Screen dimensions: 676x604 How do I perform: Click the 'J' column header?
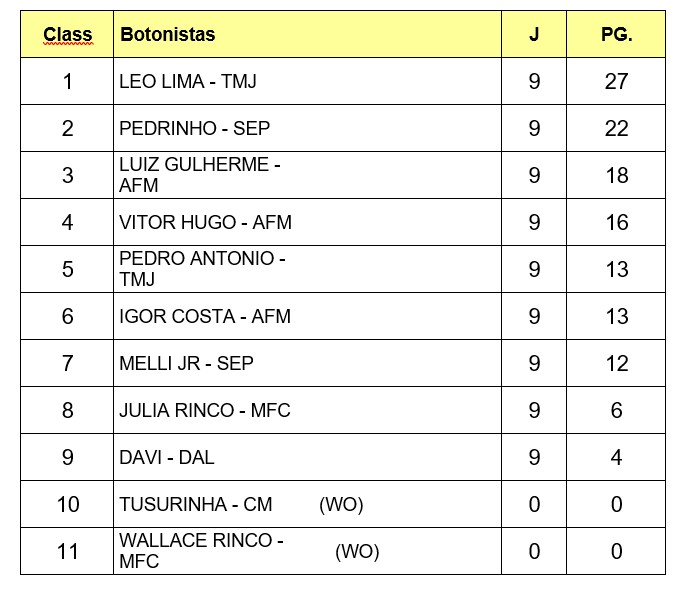point(534,35)
